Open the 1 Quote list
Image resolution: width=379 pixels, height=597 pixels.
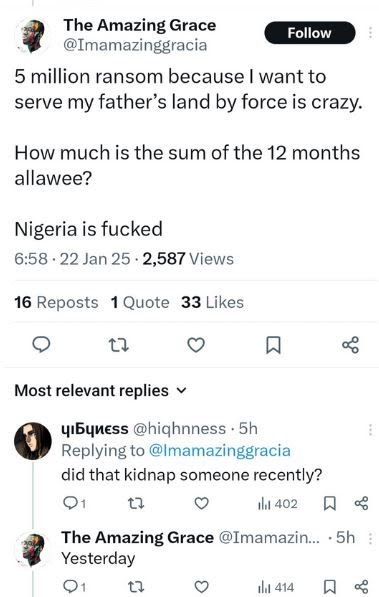click(x=140, y=303)
